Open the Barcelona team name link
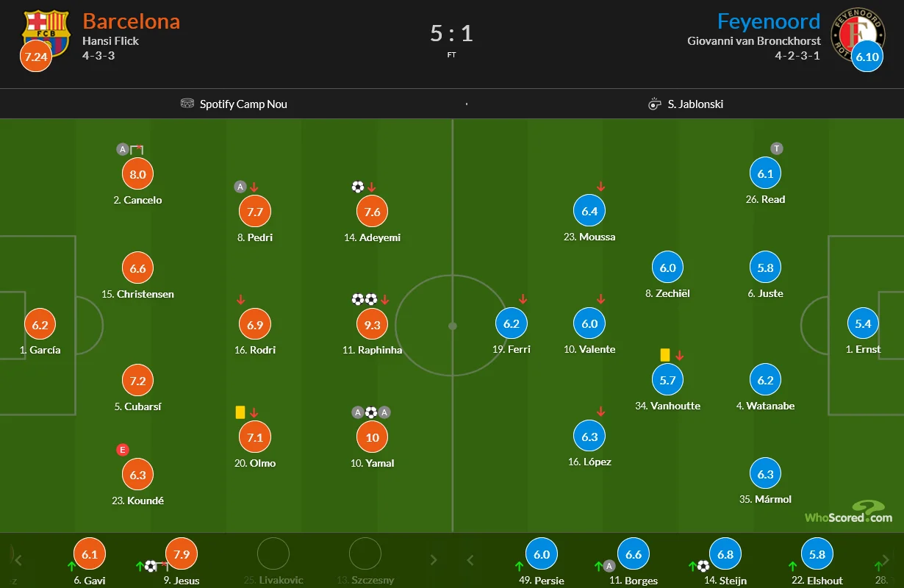This screenshot has width=904, height=588. click(x=131, y=21)
